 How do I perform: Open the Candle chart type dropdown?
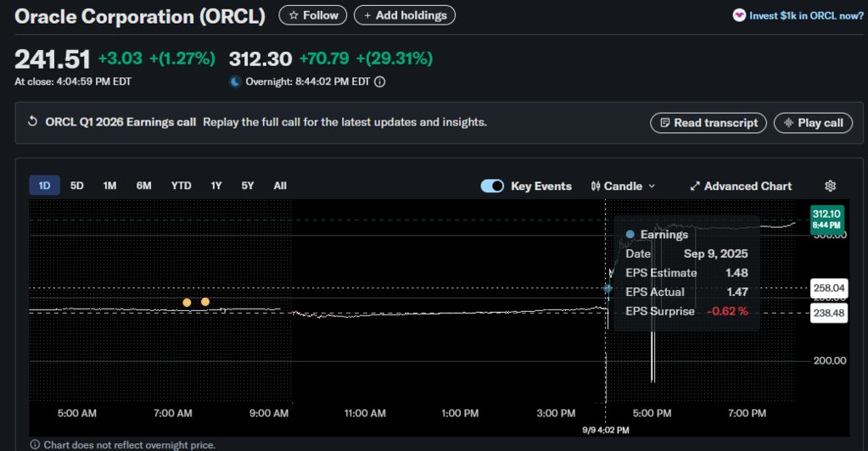click(623, 186)
